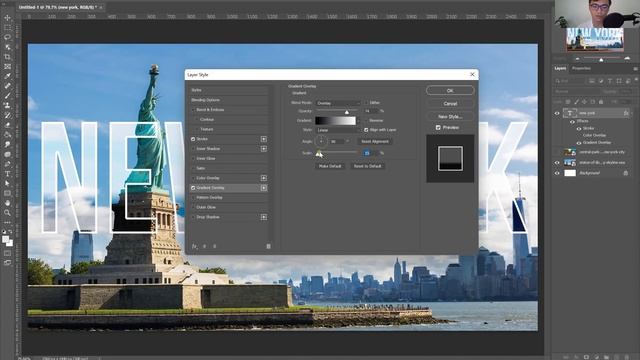
Task: Click the New Style button
Action: coord(450,117)
